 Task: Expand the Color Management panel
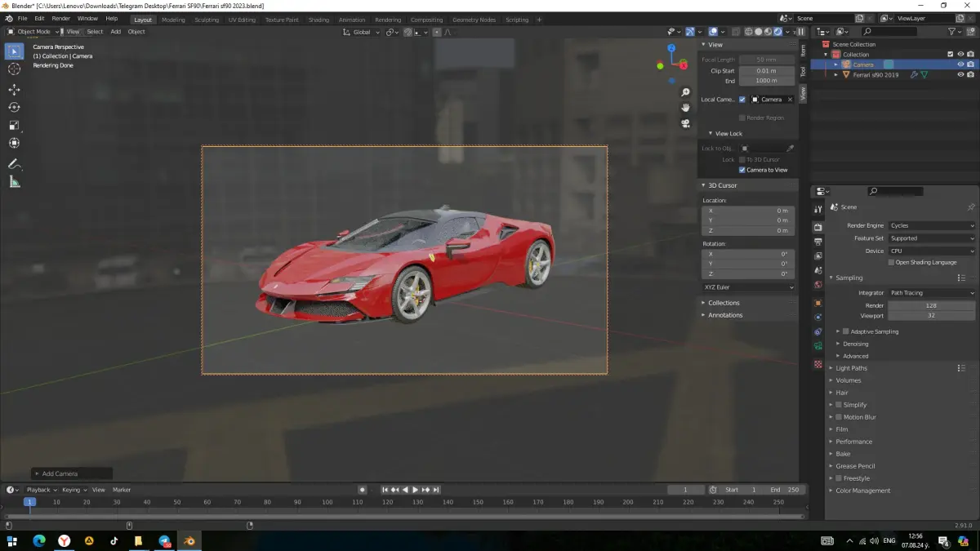click(862, 491)
